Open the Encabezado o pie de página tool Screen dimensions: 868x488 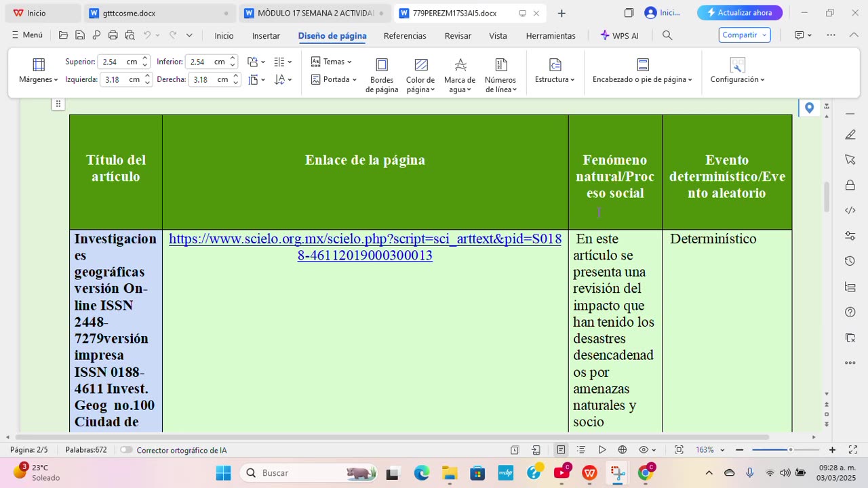pos(642,70)
